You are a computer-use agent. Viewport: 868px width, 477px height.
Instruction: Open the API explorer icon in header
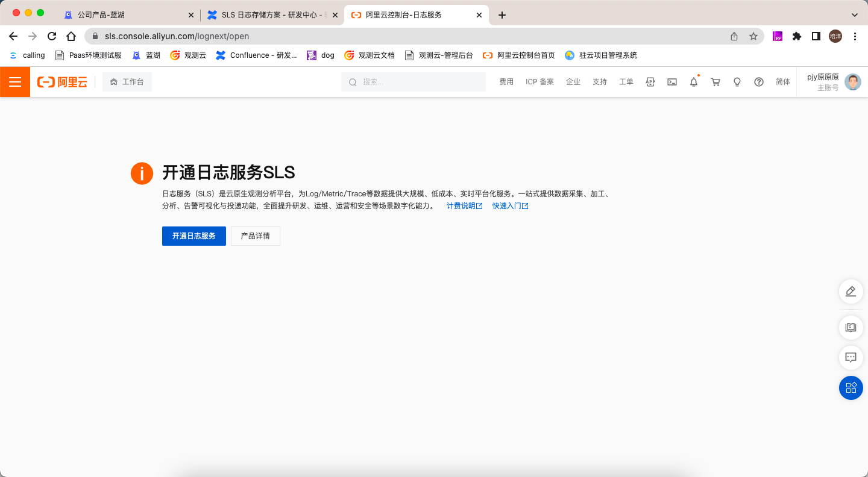pos(650,82)
